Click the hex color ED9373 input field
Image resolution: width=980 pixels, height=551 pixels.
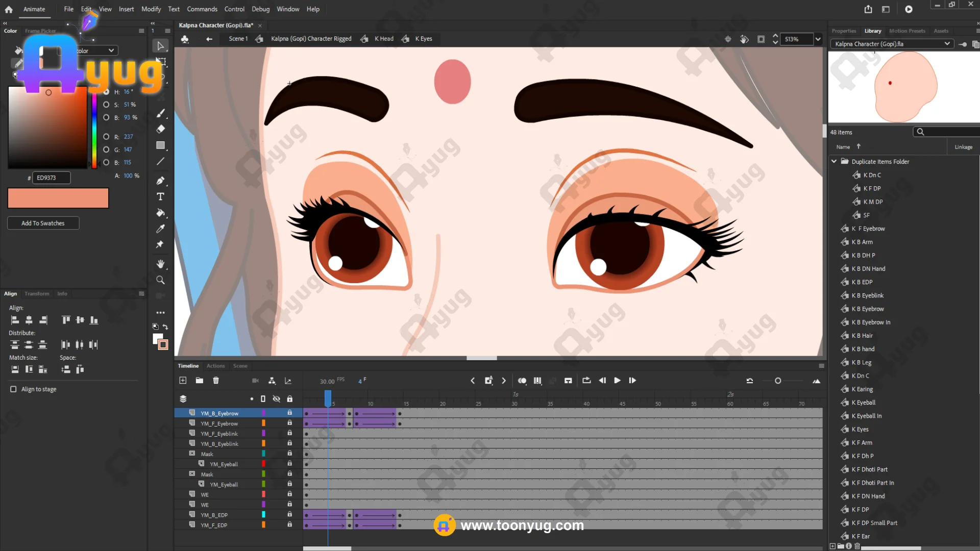(x=51, y=178)
